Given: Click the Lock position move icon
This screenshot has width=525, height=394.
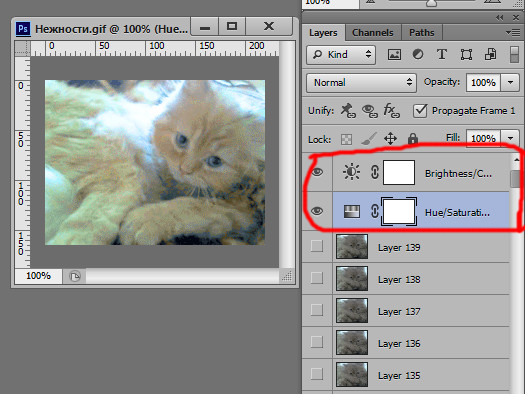Looking at the screenshot, I should 390,138.
